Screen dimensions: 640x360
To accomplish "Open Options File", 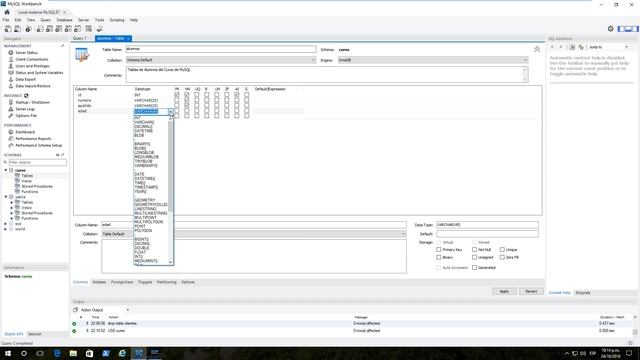I will pos(26,116).
